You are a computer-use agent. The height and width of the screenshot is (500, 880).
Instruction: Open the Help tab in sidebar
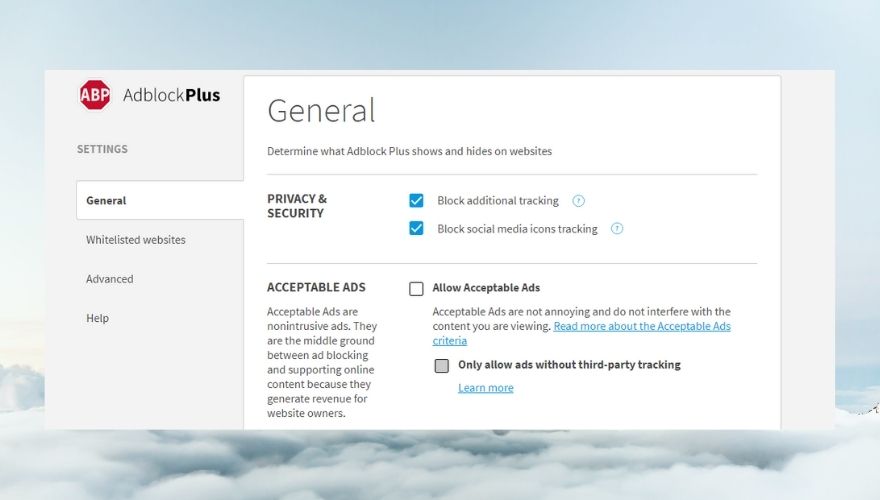pos(97,318)
